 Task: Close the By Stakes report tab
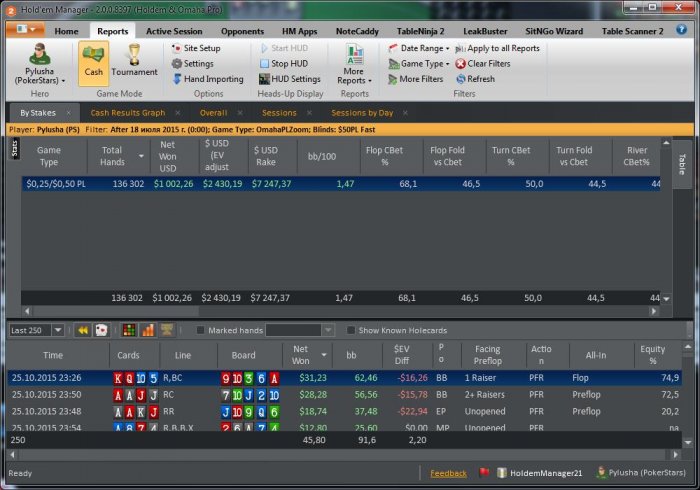click(68, 113)
